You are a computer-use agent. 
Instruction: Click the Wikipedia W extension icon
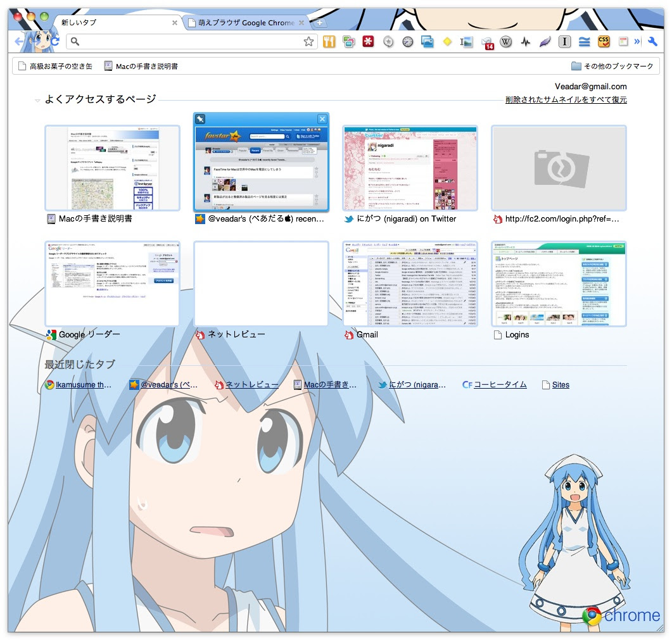[505, 42]
